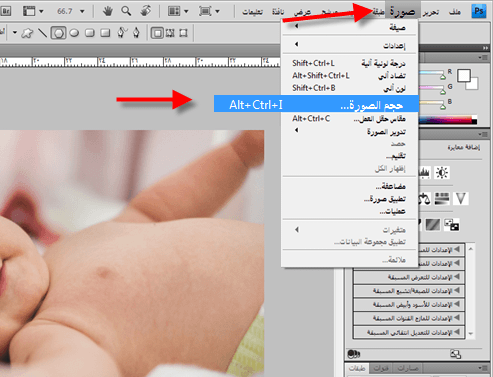Choose the Line shape tool
This screenshot has height=377, width=493.
(x=43, y=33)
